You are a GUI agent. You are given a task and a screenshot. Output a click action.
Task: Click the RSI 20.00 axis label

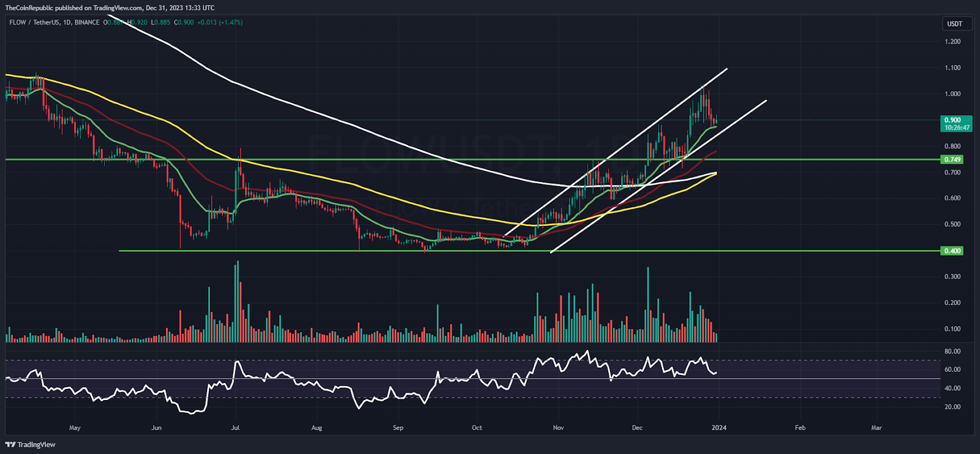(952, 407)
